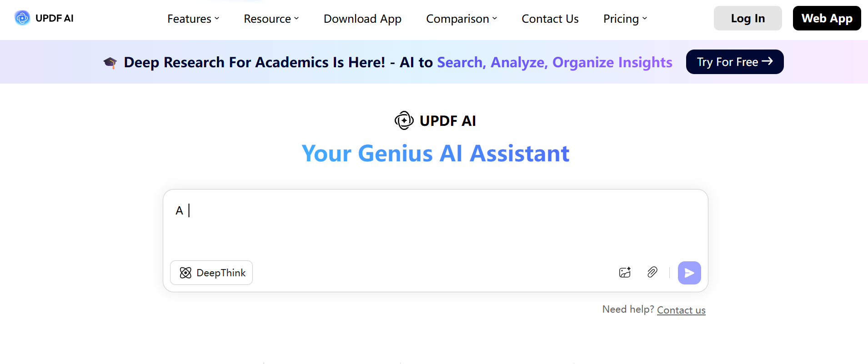Expand the Resource dropdown menu
Viewport: 868px width, 364px height.
point(271,19)
